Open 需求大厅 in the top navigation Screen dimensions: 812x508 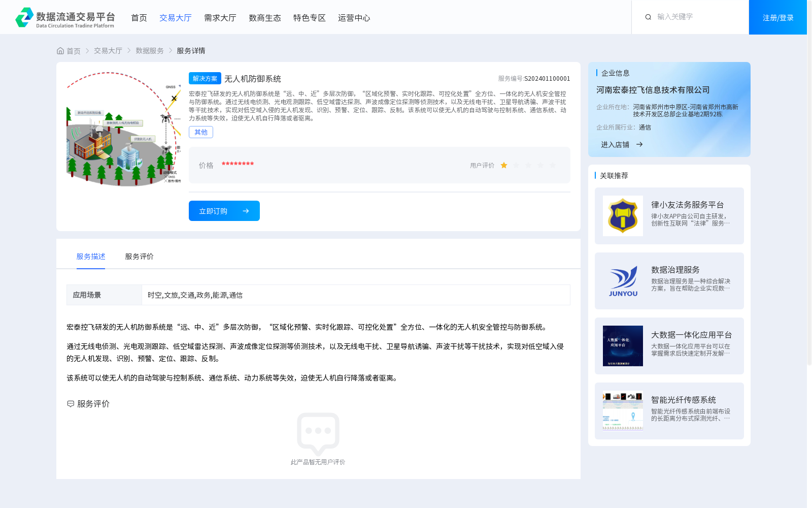(x=220, y=18)
